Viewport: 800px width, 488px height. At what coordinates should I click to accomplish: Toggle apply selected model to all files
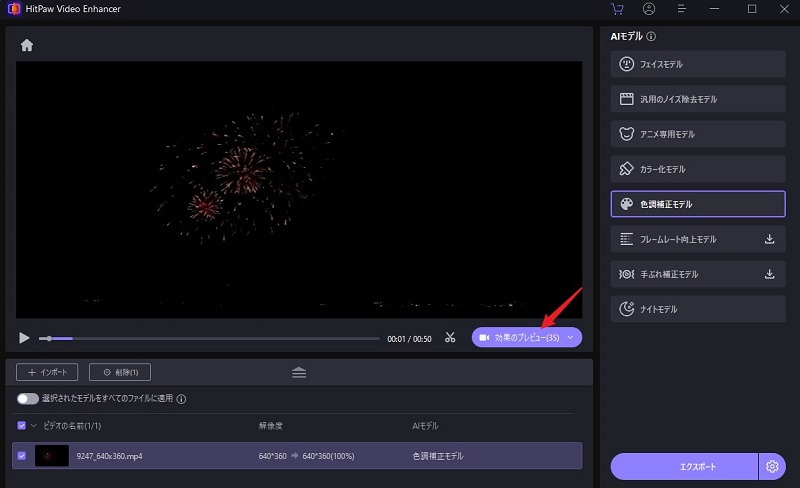[27, 398]
